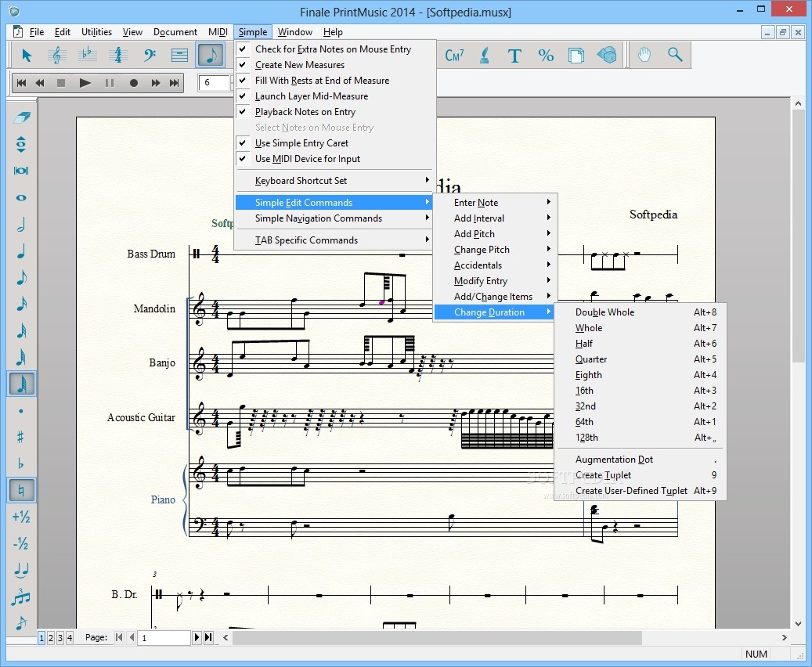Open the Utilities menu
The image size is (812, 667).
point(96,32)
